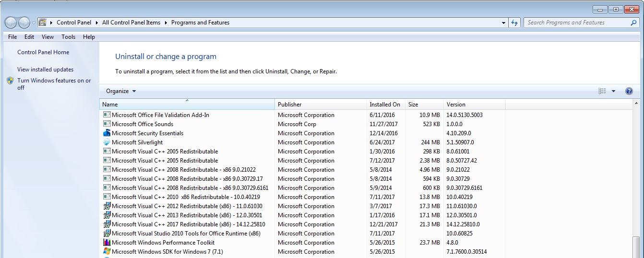Sort by Version column header

tap(474, 104)
